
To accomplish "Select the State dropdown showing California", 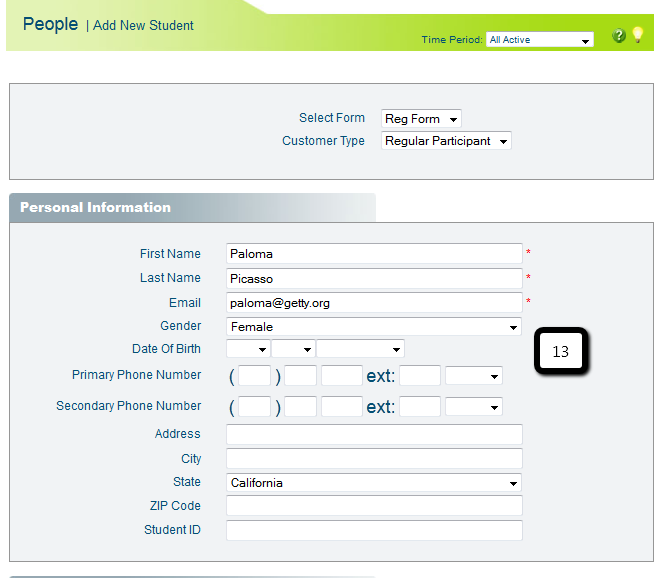I will (374, 483).
